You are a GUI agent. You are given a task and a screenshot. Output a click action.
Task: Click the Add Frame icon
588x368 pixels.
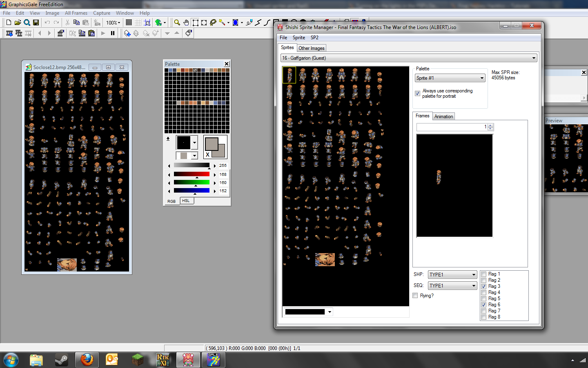9,33
